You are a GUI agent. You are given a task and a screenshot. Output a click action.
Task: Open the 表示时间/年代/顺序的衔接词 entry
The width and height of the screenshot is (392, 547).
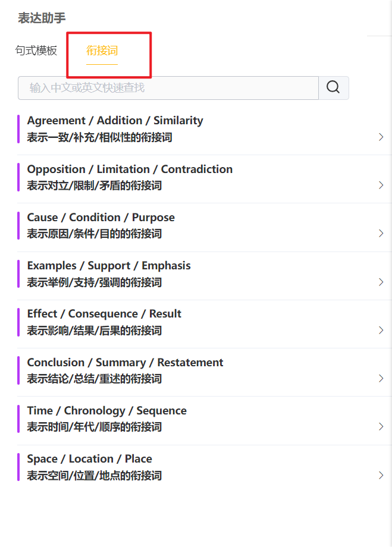(94, 427)
